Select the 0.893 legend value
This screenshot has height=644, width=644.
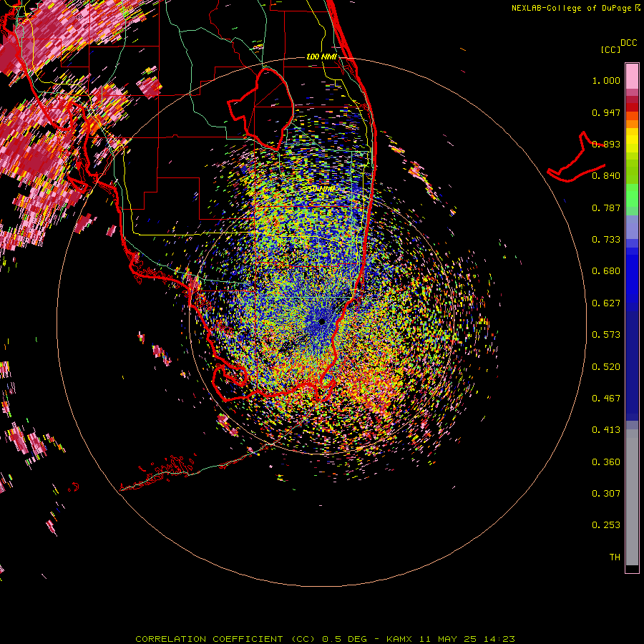(x=606, y=144)
